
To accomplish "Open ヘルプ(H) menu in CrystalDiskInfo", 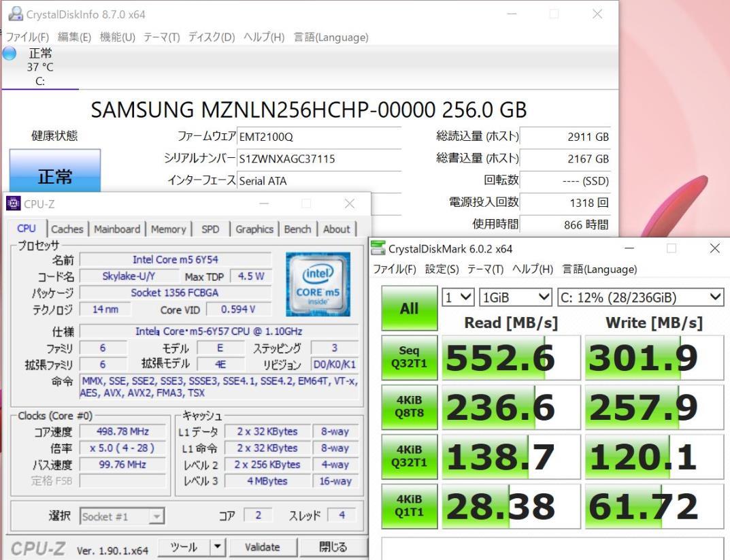I will coord(264,37).
